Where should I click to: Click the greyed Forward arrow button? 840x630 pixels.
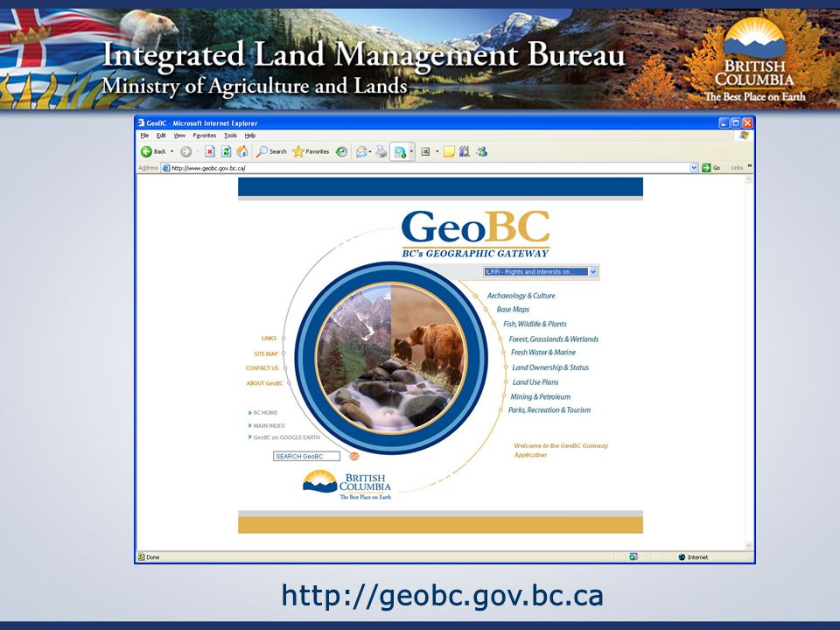(185, 151)
